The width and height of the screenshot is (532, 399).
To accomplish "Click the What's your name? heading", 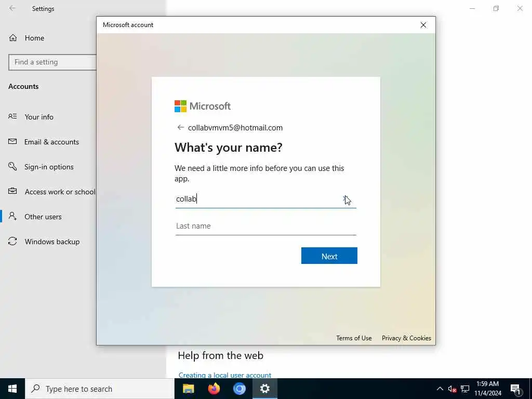I will coord(229,148).
